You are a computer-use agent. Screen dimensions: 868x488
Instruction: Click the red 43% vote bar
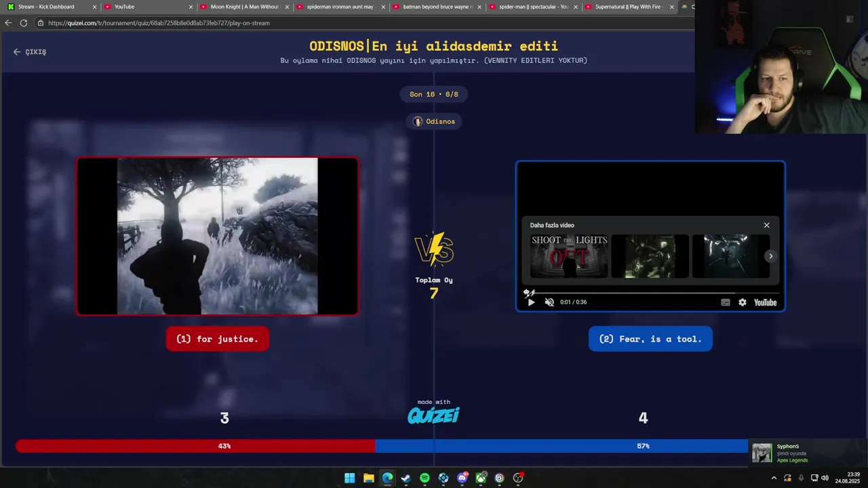coord(195,446)
